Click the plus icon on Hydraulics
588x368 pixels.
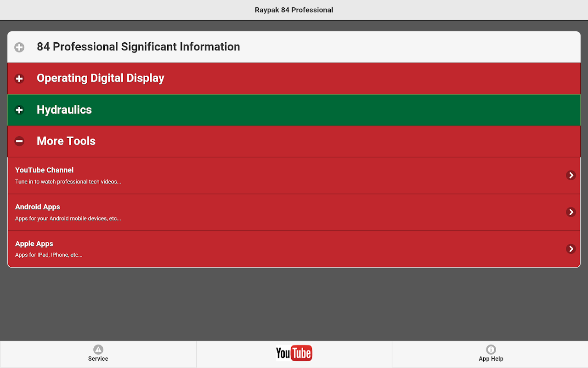(19, 110)
